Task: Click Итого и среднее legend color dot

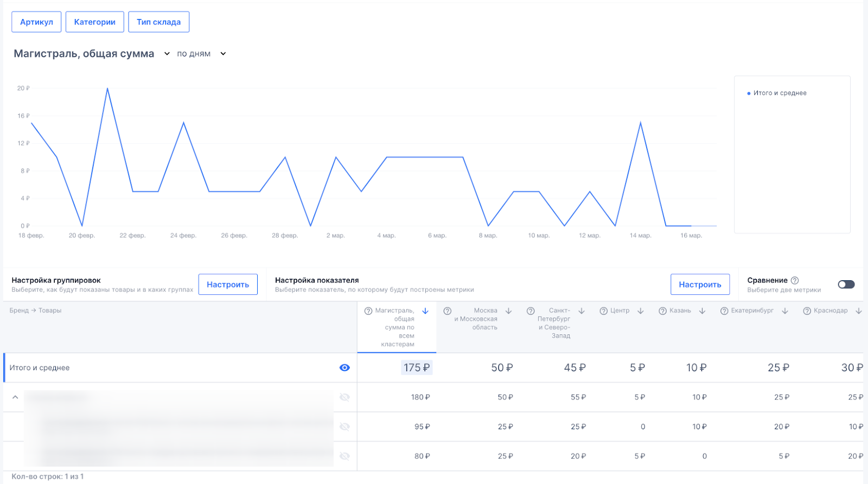Action: tap(749, 93)
